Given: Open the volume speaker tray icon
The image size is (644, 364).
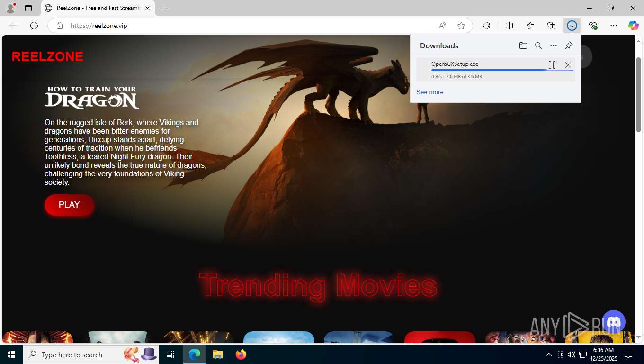Looking at the screenshot, I should 572,355.
